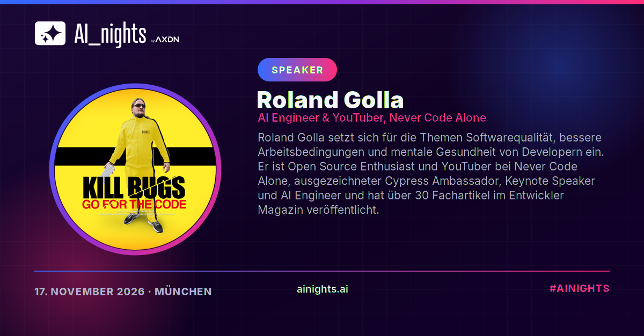This screenshot has width=644, height=336.
Task: Open the ainights.ai website link
Action: tap(322, 289)
